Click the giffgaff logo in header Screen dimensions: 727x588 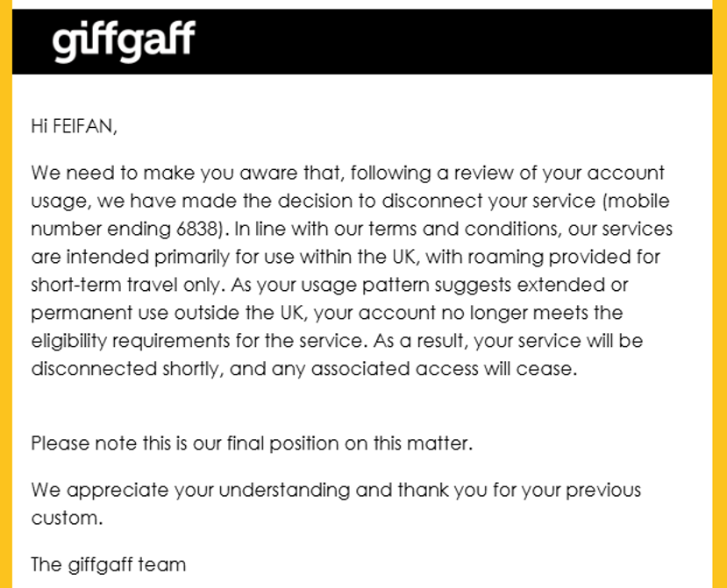pyautogui.click(x=124, y=41)
